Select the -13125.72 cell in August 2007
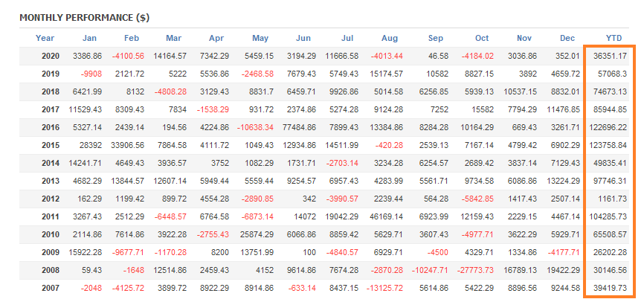The image size is (644, 299). coord(385,288)
